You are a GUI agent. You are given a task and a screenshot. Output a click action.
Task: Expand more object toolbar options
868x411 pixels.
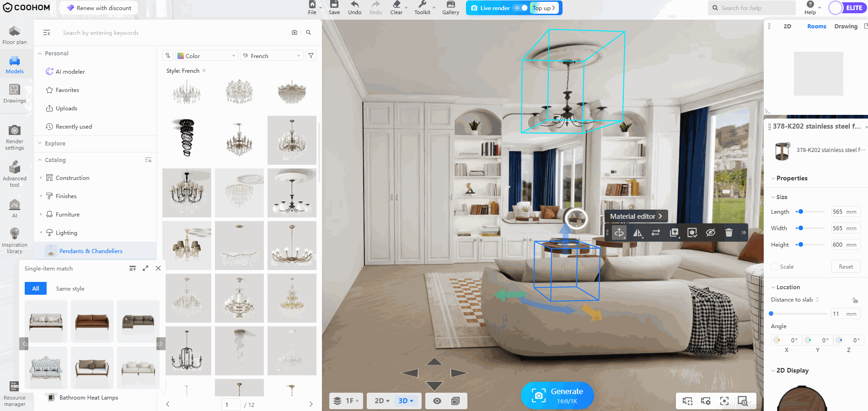coord(744,233)
